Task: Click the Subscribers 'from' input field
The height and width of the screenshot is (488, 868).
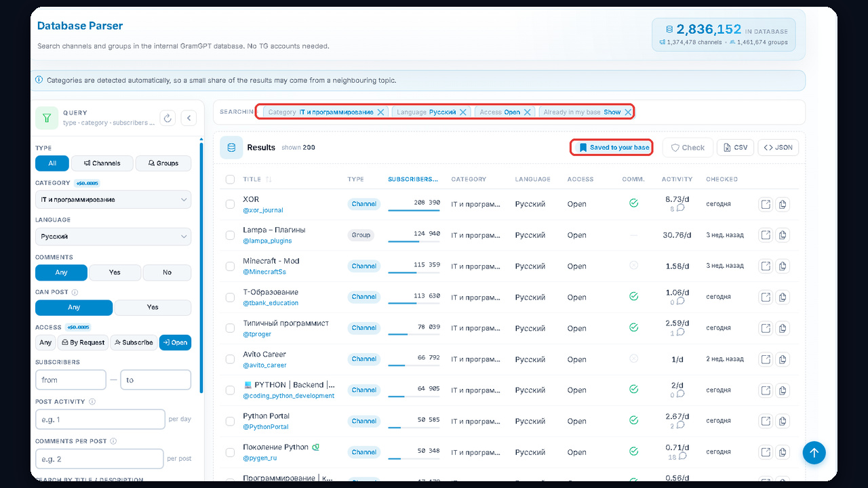Action: click(71, 380)
